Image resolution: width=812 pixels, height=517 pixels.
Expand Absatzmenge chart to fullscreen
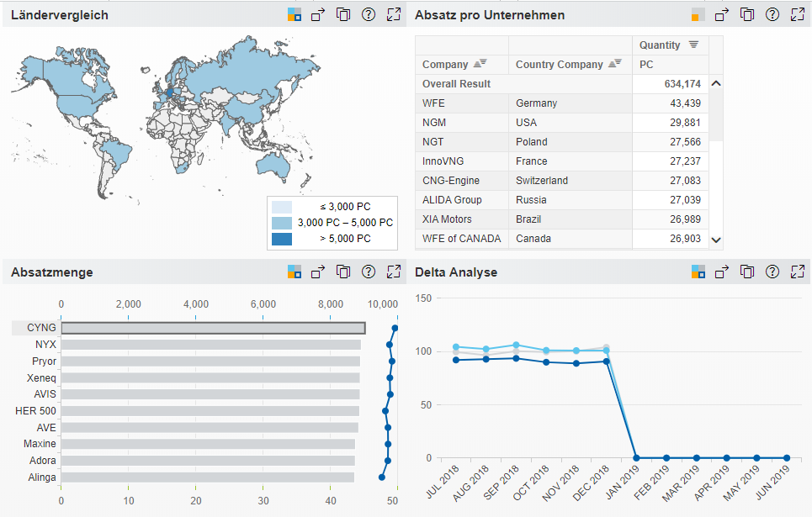coord(394,272)
